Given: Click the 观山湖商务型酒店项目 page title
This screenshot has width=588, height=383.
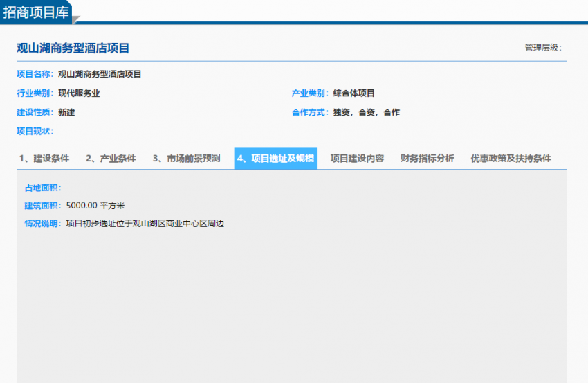Looking at the screenshot, I should [x=73, y=48].
